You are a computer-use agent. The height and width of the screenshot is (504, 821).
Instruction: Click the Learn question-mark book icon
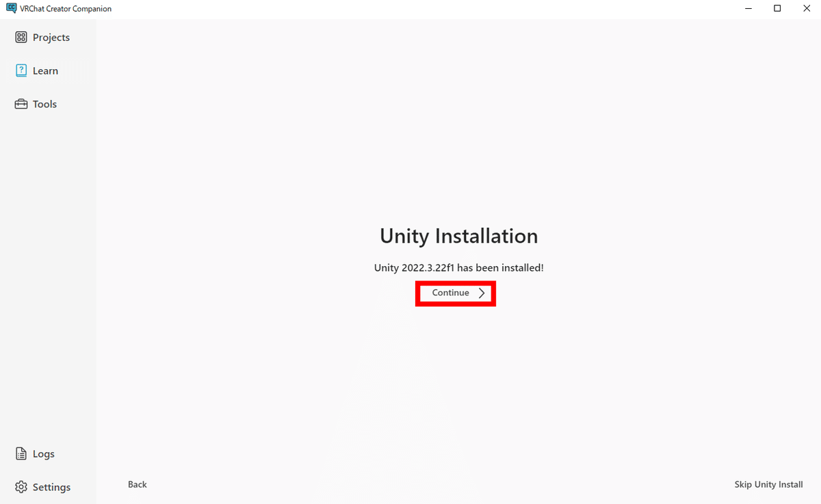(x=21, y=70)
